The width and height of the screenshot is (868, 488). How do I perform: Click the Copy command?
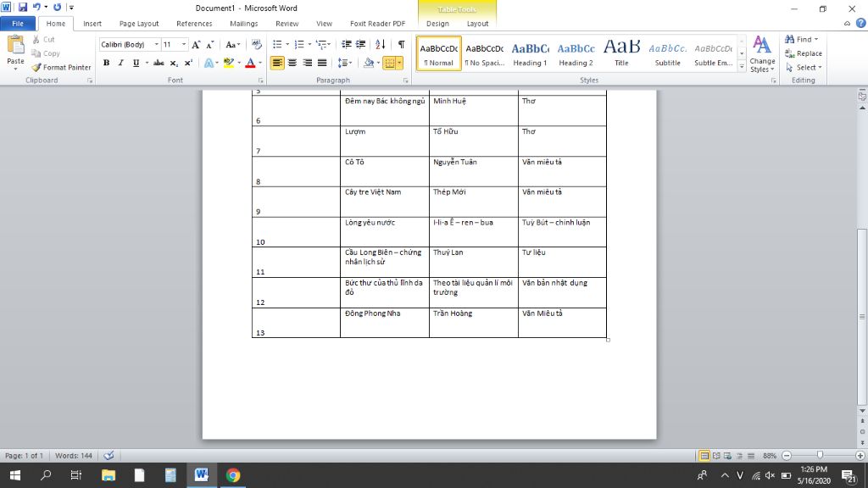point(46,53)
